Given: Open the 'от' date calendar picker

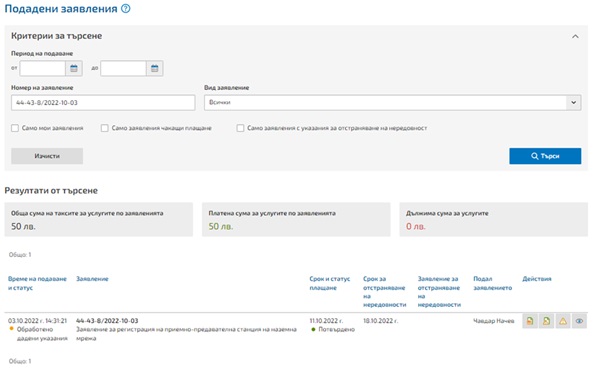Looking at the screenshot, I should point(74,69).
